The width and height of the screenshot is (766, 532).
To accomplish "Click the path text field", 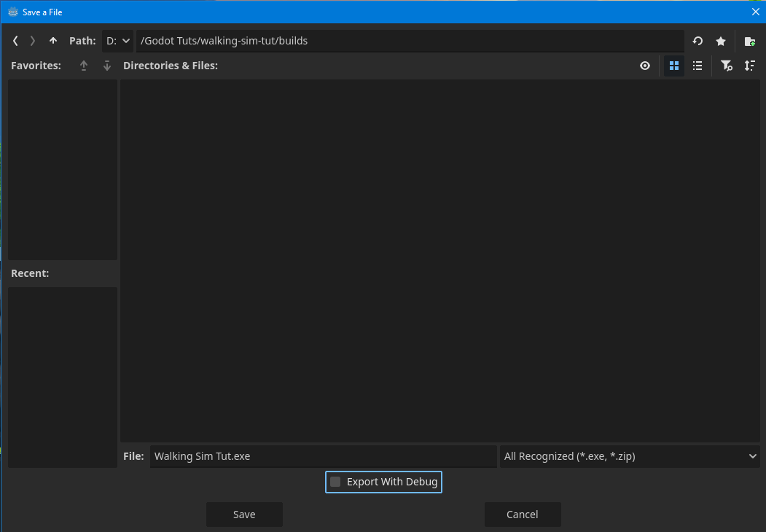I will pyautogui.click(x=410, y=41).
